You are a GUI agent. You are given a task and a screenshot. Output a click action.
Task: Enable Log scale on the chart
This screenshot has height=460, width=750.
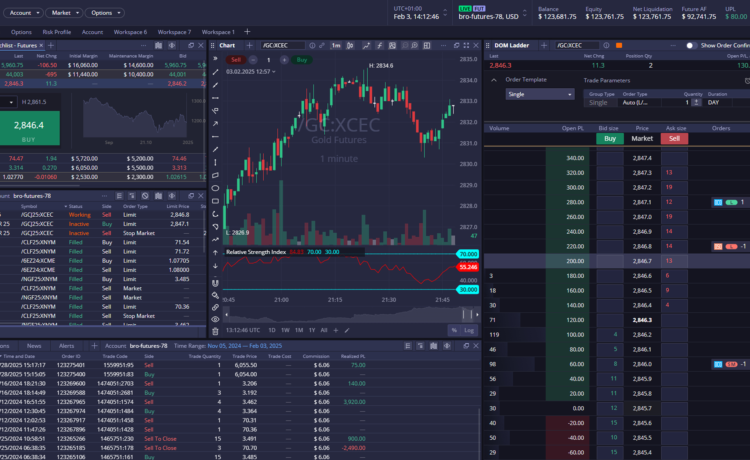[x=469, y=330]
